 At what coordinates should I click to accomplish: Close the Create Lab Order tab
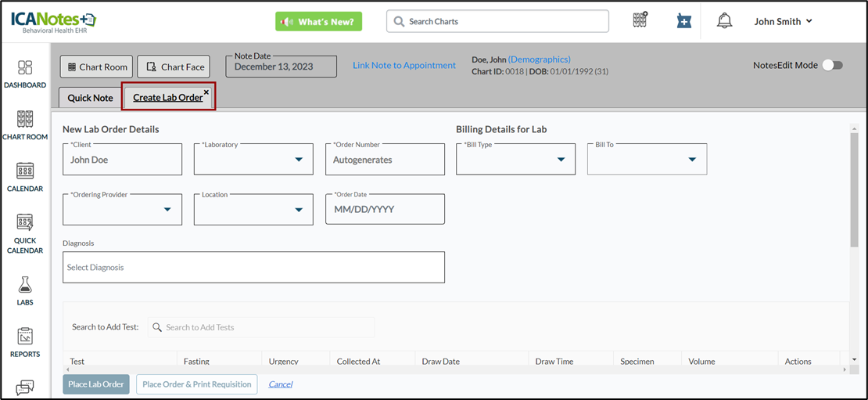(x=206, y=92)
